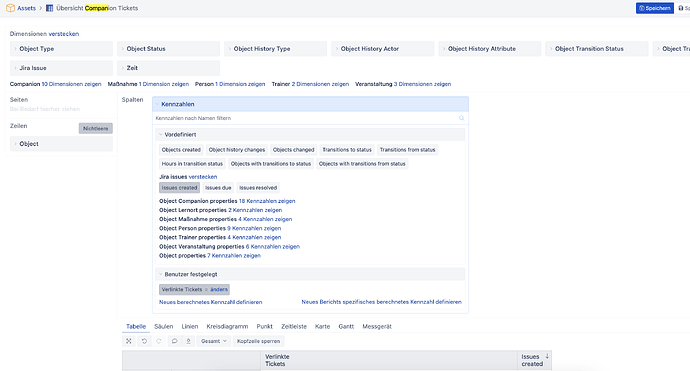Screen dimensions: 690x371
Task: Switch to the Zeitleiste tab
Action: [x=294, y=327]
